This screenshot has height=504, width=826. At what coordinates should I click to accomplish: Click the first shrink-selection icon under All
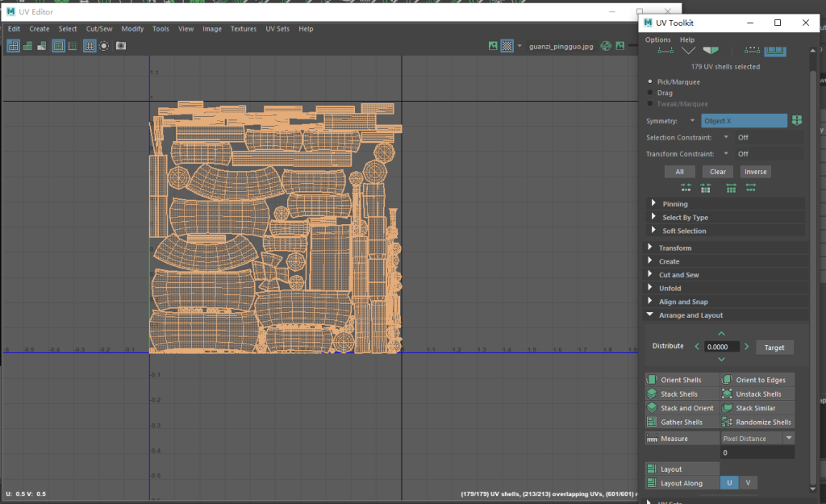686,187
